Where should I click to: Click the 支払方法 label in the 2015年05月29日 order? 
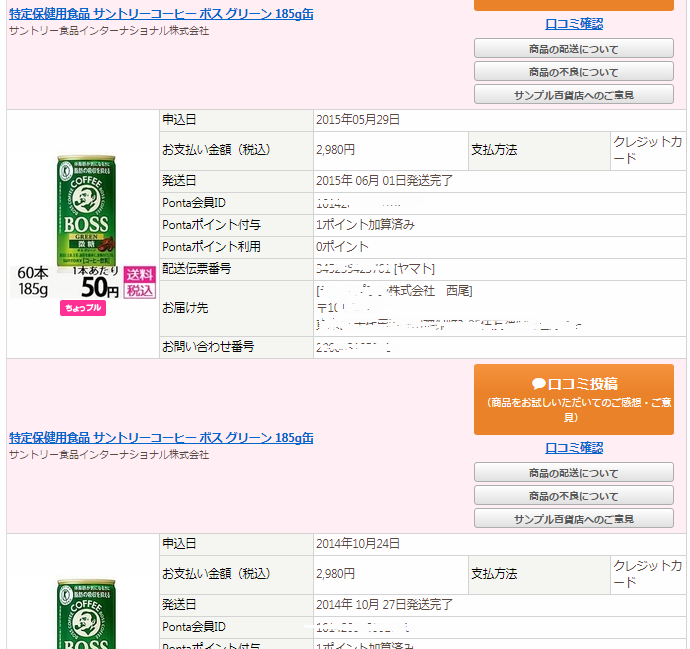pyautogui.click(x=494, y=150)
